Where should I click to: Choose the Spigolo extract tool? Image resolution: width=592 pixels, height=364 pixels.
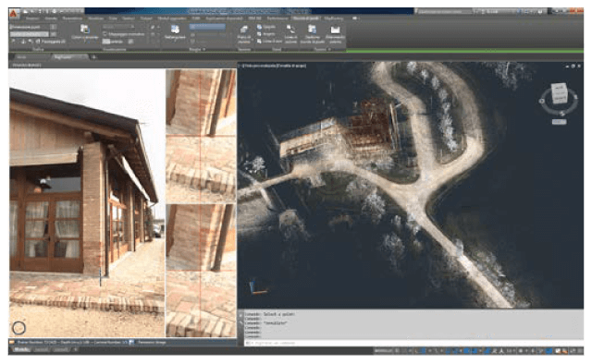[x=266, y=27]
